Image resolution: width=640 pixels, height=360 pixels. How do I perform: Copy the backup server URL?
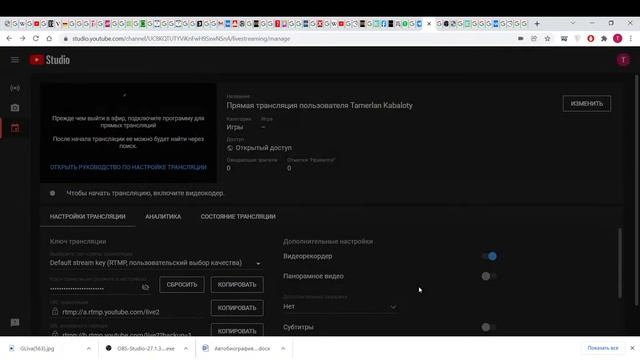pyautogui.click(x=237, y=330)
